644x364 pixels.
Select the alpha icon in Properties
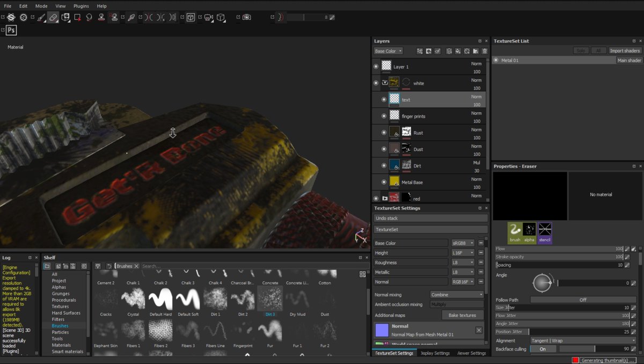[529, 233]
